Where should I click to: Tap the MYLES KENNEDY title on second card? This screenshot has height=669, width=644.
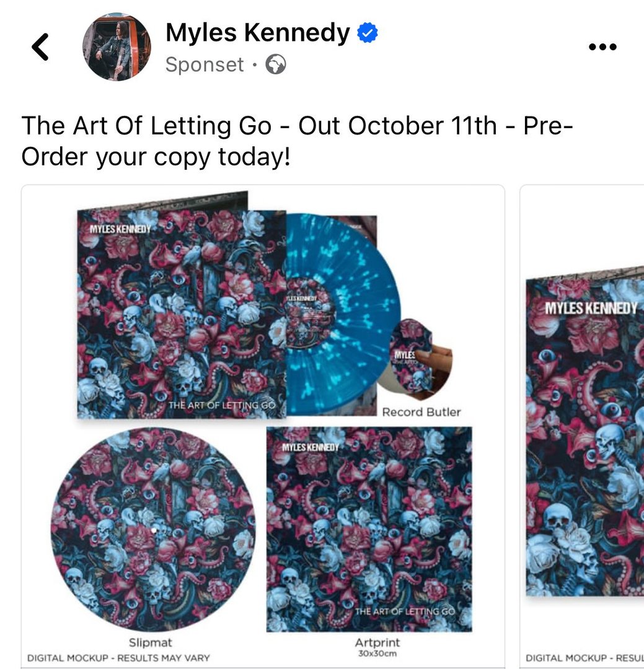pyautogui.click(x=591, y=308)
